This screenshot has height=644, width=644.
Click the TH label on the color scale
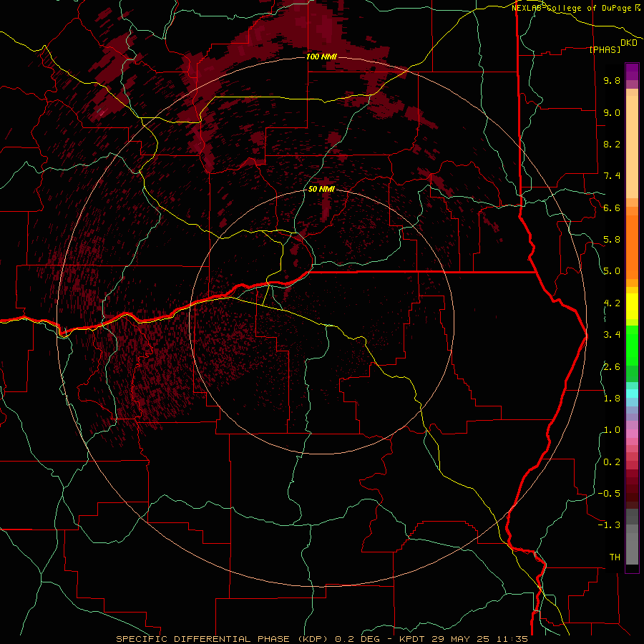pos(615,557)
